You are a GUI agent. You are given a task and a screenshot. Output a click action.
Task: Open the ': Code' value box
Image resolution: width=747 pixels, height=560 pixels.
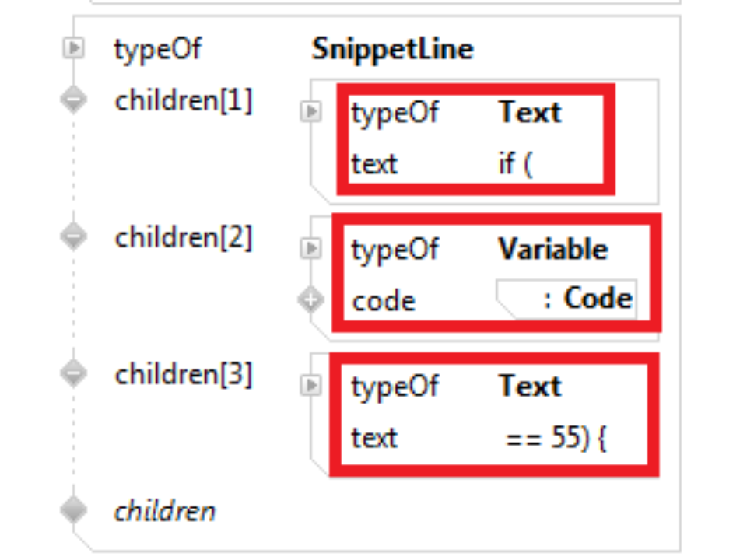(566, 299)
